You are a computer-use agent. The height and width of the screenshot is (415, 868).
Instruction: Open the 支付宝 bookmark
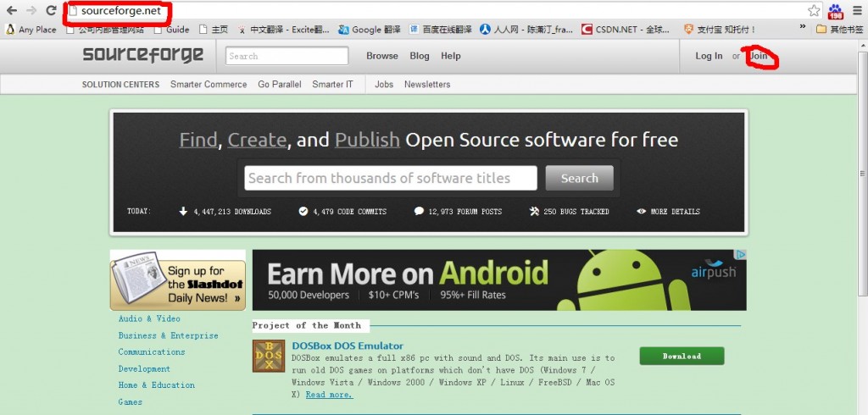pos(720,30)
